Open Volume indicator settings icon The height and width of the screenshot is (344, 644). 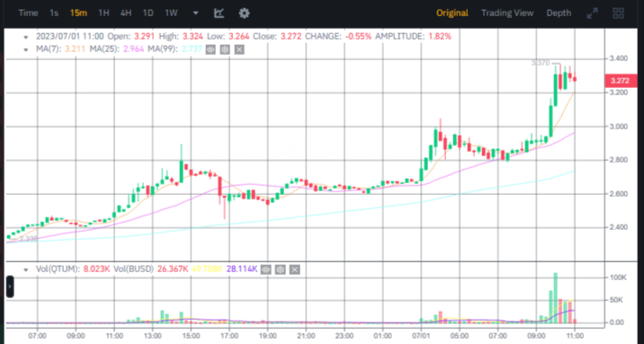coord(280,269)
